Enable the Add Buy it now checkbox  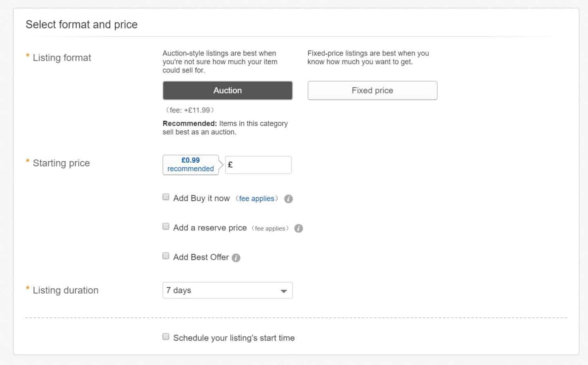pyautogui.click(x=166, y=197)
